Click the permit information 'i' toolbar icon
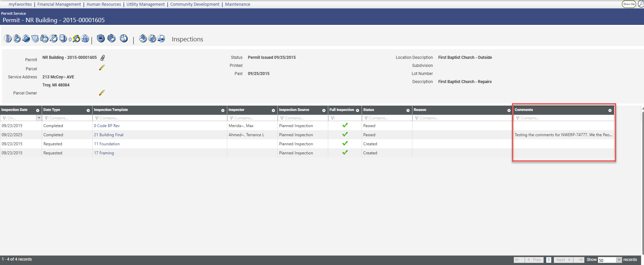The width and height of the screenshot is (644, 265). [8, 39]
